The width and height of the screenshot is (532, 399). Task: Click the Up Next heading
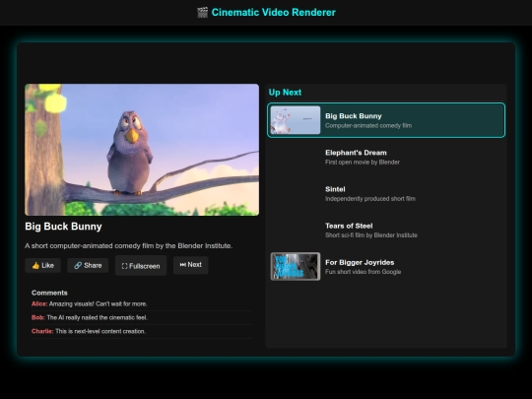[x=285, y=93]
